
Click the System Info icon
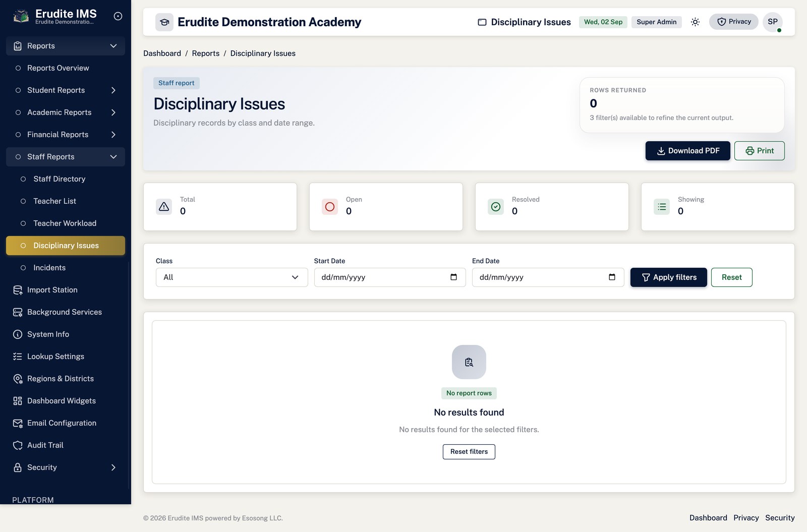(18, 334)
